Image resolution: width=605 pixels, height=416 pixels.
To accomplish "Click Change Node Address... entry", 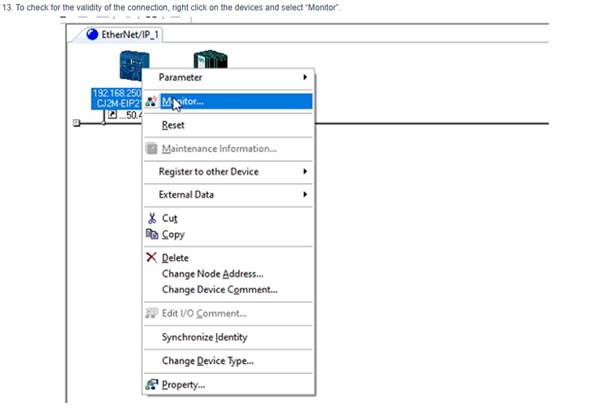I will [x=228, y=274].
